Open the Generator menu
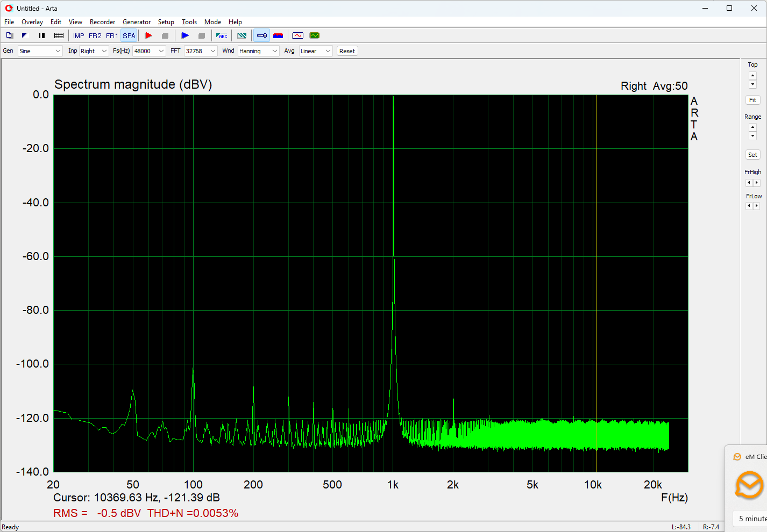 coord(137,22)
